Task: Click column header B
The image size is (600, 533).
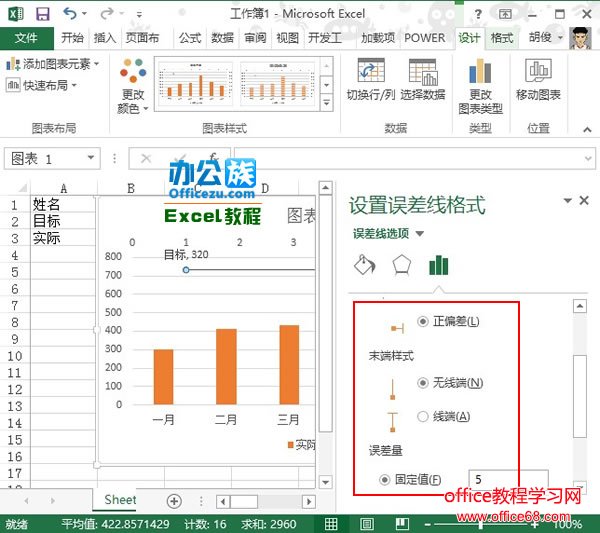Action: pyautogui.click(x=131, y=188)
